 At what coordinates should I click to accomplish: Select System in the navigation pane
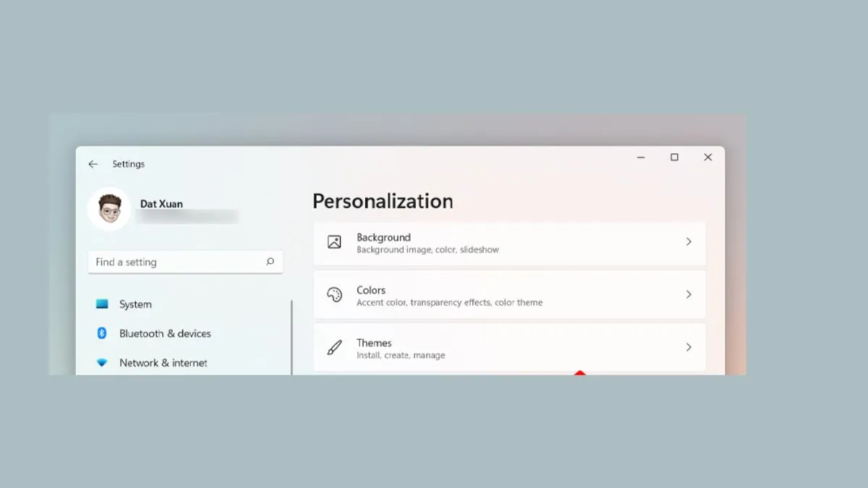point(135,304)
